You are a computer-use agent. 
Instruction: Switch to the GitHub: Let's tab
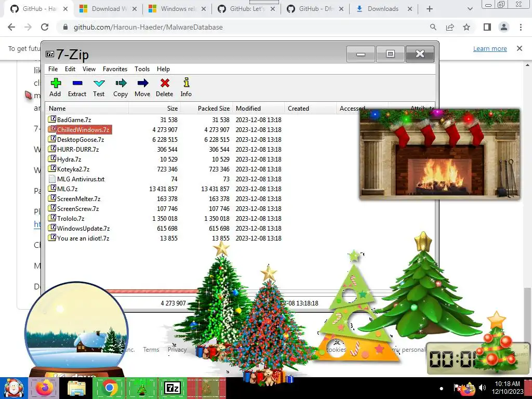pyautogui.click(x=246, y=9)
